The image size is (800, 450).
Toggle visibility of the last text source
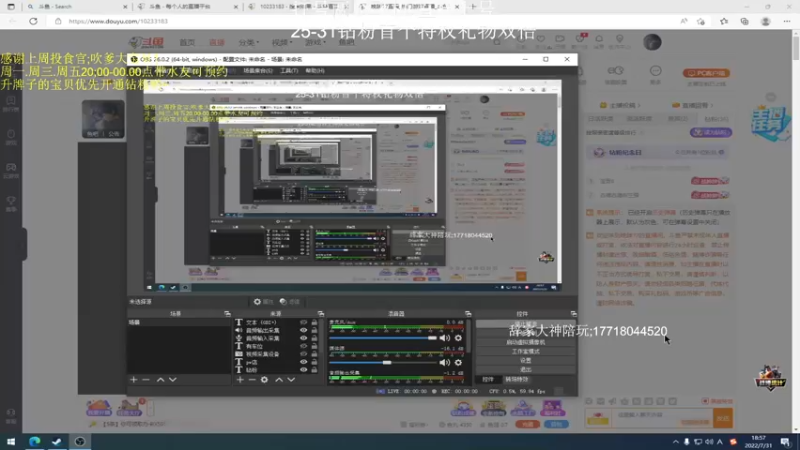tap(304, 369)
